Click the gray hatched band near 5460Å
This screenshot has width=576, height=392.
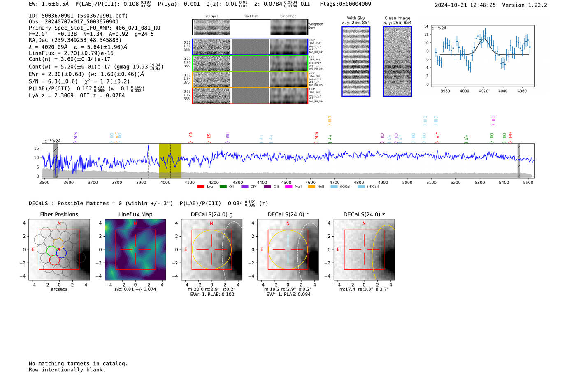(x=519, y=160)
